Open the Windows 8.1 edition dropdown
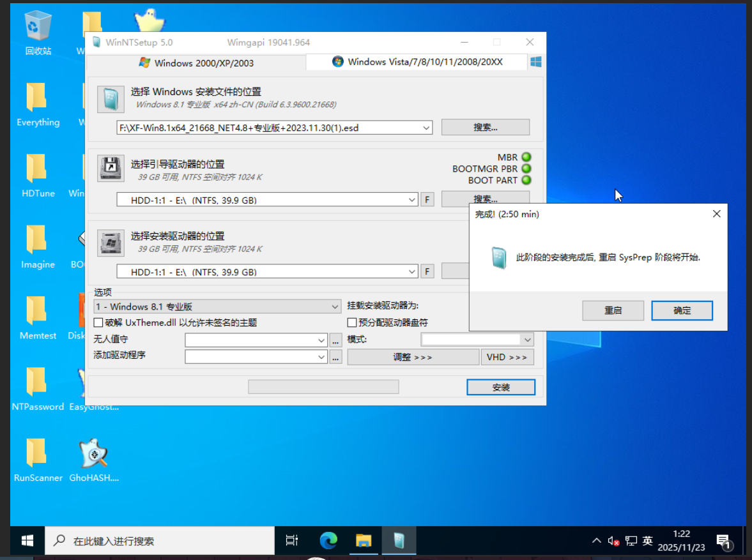Screen dimensions: 752x560 [335, 307]
